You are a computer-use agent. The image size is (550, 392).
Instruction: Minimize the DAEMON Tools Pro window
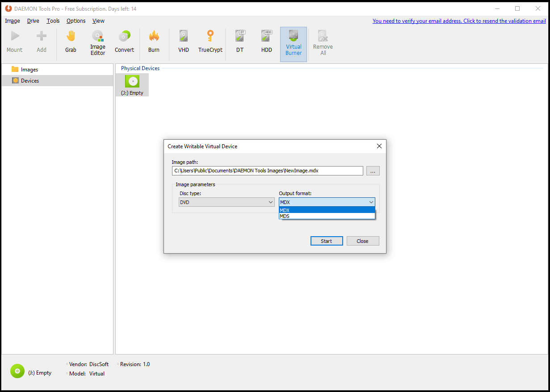pyautogui.click(x=497, y=8)
